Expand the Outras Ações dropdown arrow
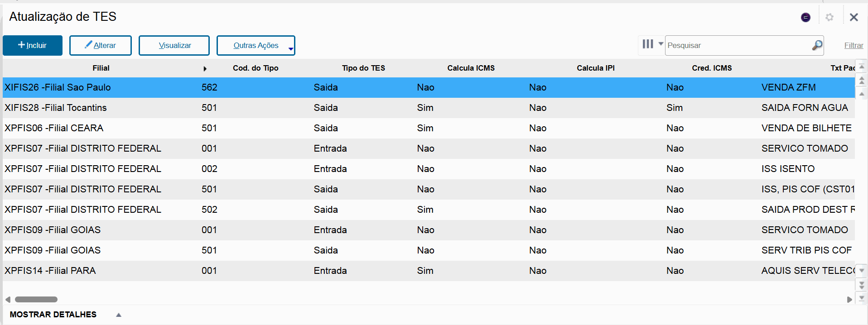This screenshot has height=325, width=868. click(290, 49)
